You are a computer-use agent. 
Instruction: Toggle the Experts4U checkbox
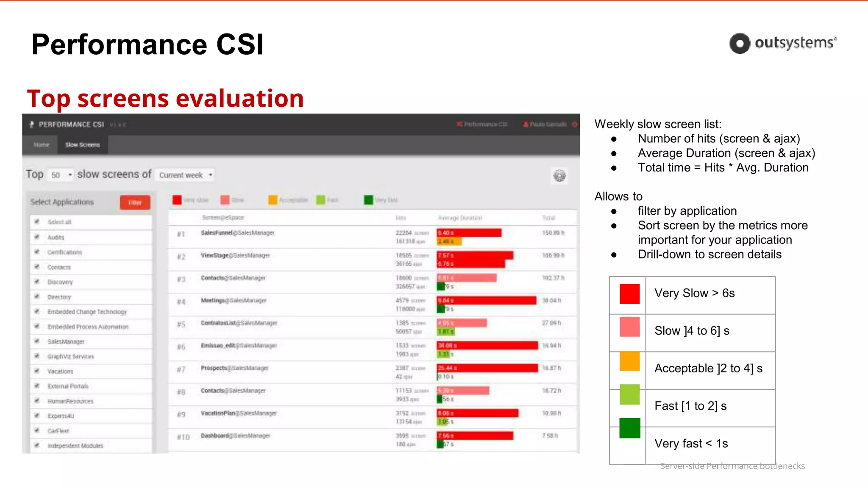coord(37,416)
